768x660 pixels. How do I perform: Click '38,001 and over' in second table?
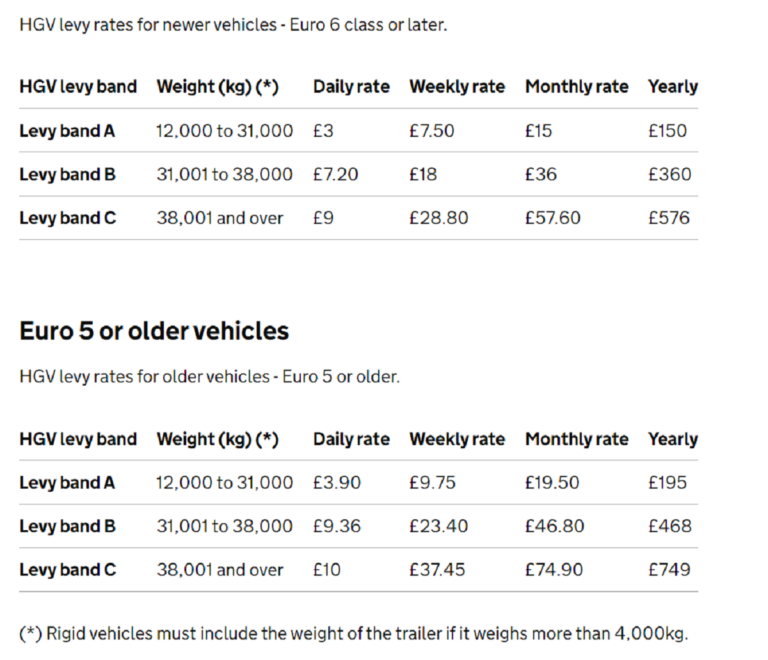tap(220, 570)
